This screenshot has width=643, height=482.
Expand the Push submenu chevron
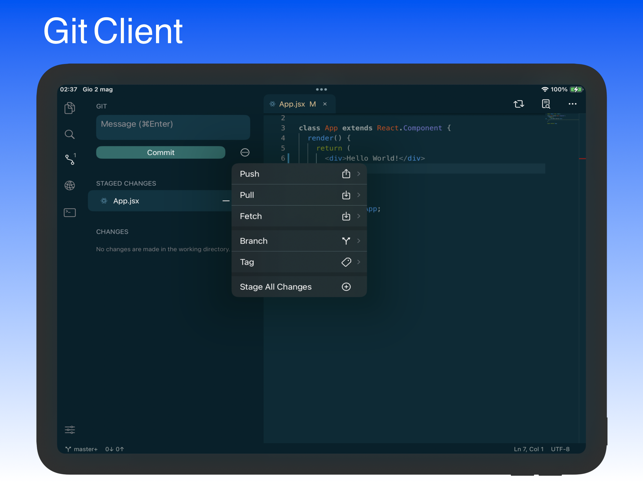pos(359,174)
